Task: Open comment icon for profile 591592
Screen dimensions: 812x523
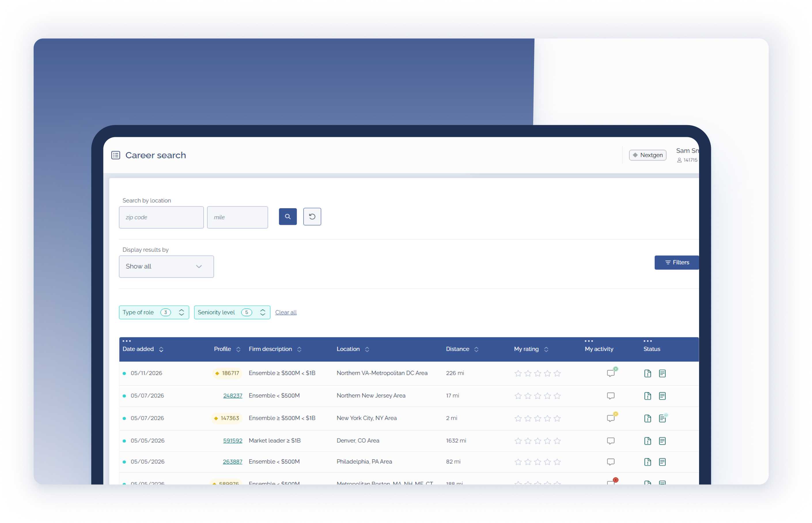Action: coord(611,441)
